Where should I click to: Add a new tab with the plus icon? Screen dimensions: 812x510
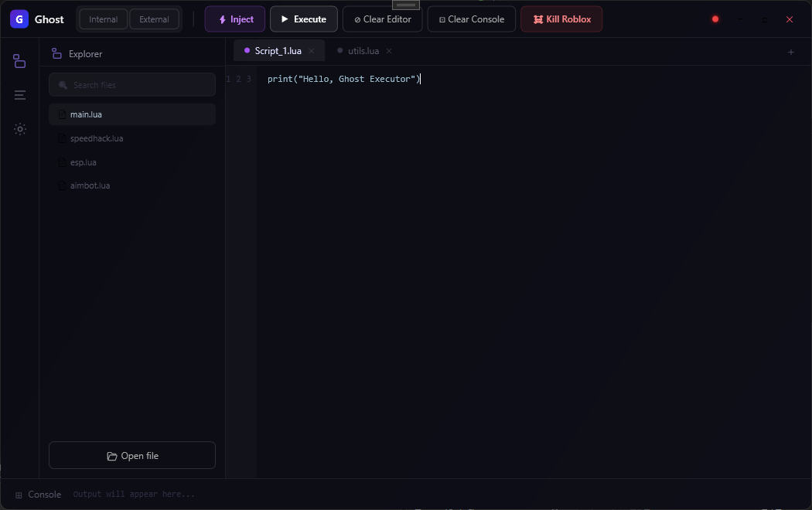791,52
